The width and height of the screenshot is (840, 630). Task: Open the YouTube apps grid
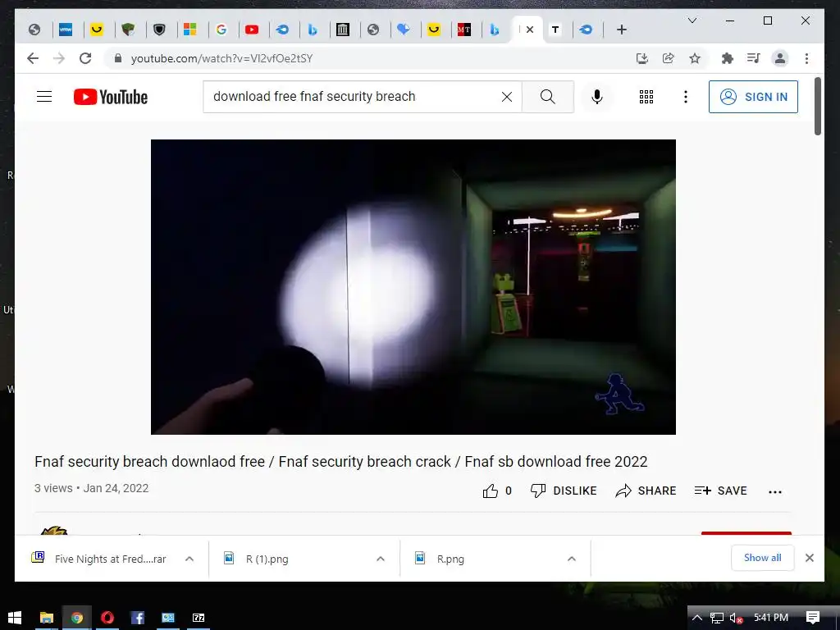pyautogui.click(x=646, y=97)
